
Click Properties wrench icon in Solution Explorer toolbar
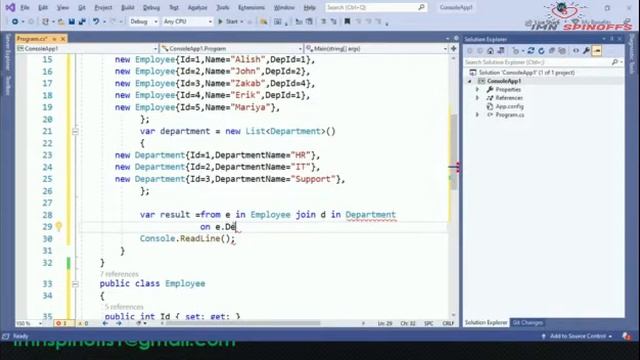[587, 51]
